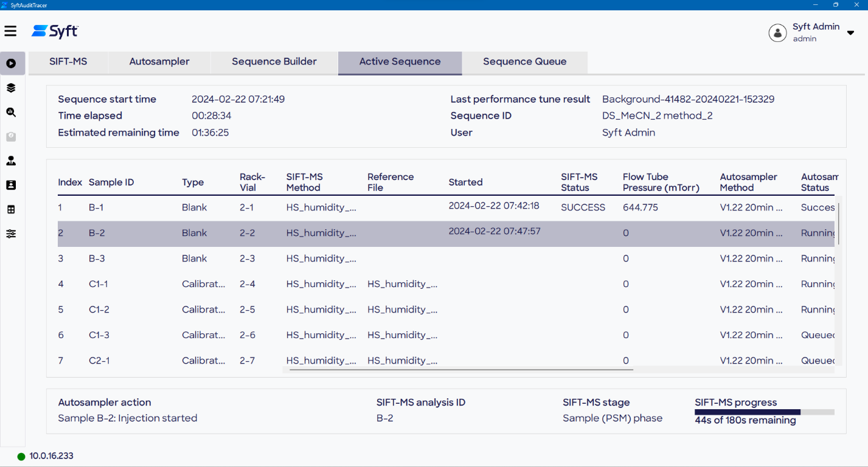This screenshot has width=868, height=467.
Task: Click the table's horizontal scrollbar
Action: pos(461,369)
